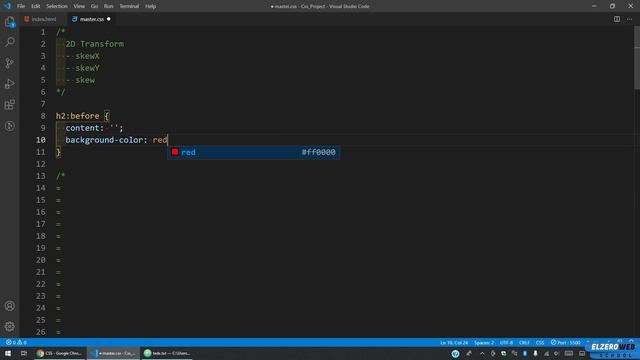Click the touch keyboard tray icon
This screenshot has width=640, height=360.
(x=569, y=353)
